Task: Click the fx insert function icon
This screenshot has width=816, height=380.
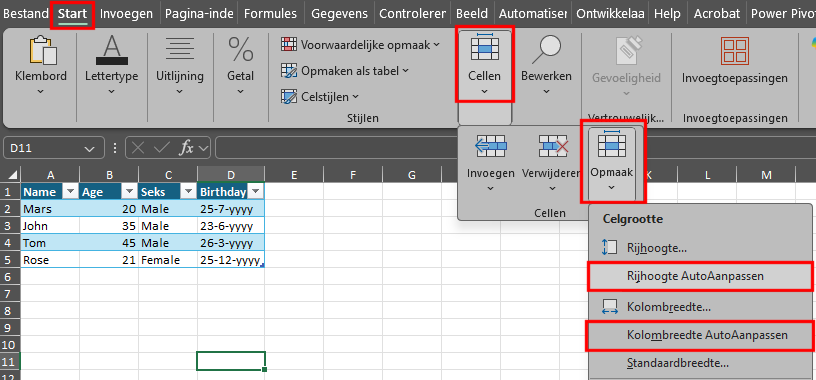Action: pos(186,148)
